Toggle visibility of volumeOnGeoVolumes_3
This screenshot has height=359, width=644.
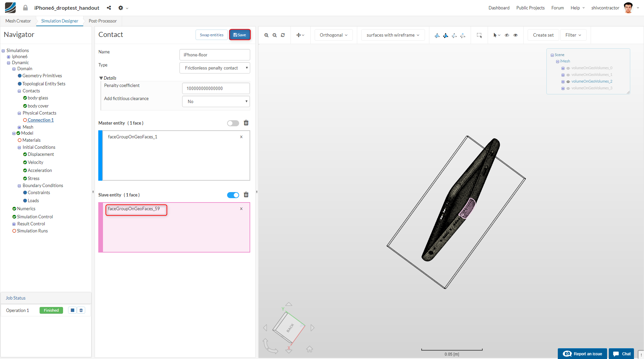(568, 88)
